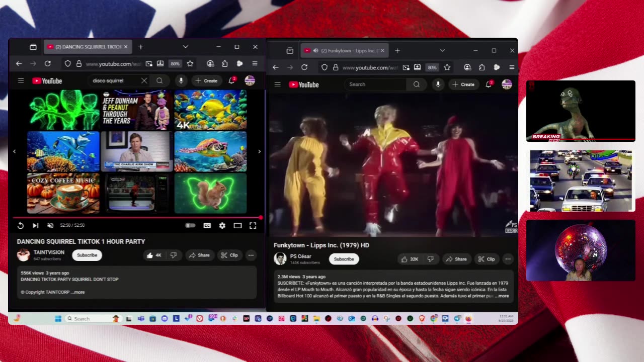
Task: Share the Dancing Squirrel video
Action: [x=200, y=255]
